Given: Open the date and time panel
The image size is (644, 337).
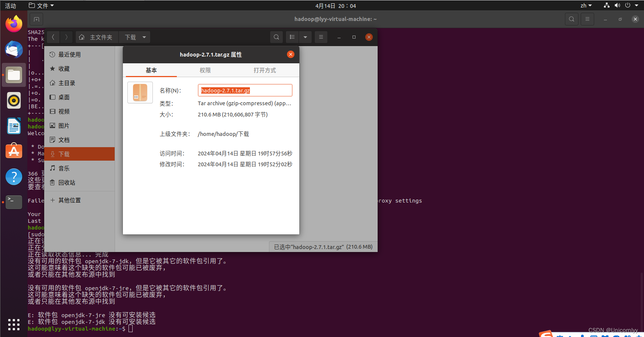Looking at the screenshot, I should point(336,6).
